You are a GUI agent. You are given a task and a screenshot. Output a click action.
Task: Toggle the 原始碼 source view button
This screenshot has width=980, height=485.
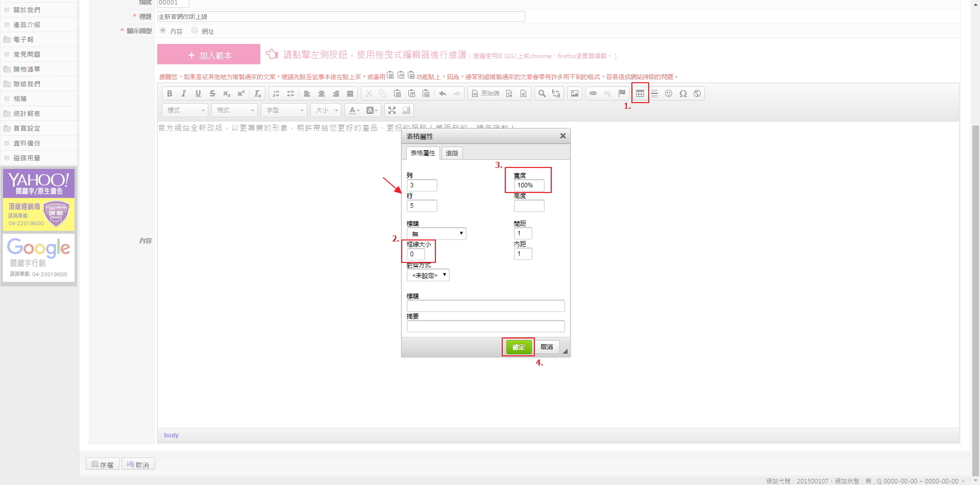coord(485,93)
